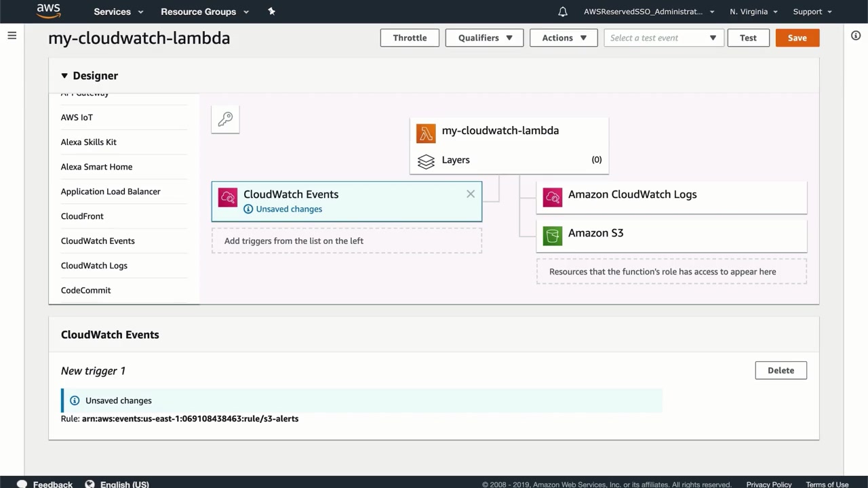Image resolution: width=868 pixels, height=488 pixels.
Task: Select the my-cloudwatch-lambda function box title
Action: pyautogui.click(x=500, y=131)
